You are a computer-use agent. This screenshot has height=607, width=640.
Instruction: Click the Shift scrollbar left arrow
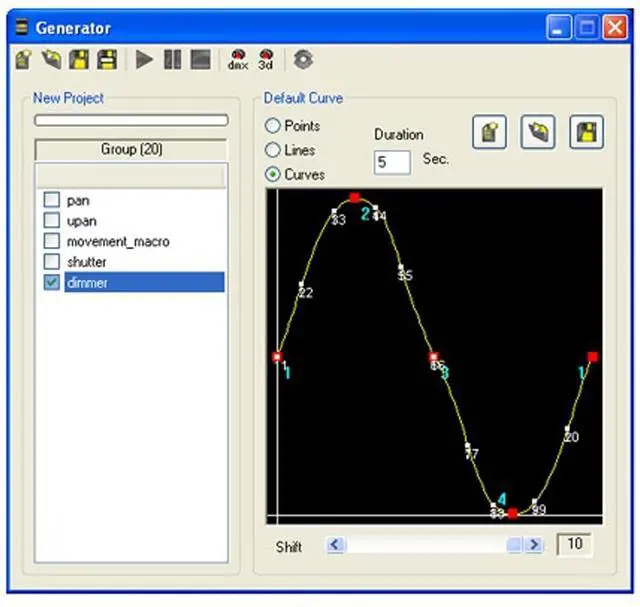(x=336, y=545)
